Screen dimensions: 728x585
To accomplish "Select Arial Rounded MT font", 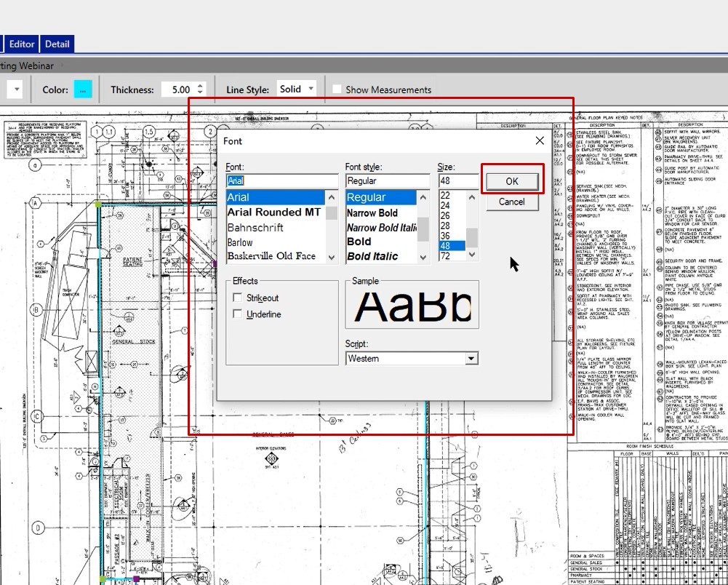I will coord(274,212).
